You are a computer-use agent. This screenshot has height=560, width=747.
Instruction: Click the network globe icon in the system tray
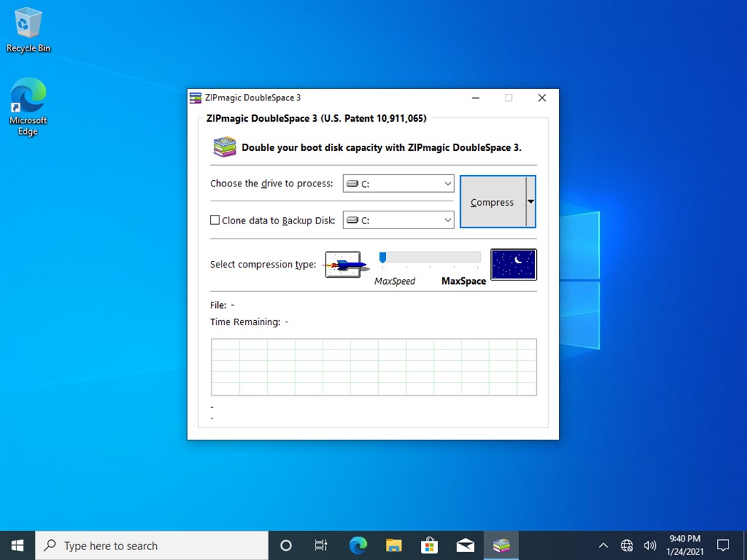[x=627, y=545]
